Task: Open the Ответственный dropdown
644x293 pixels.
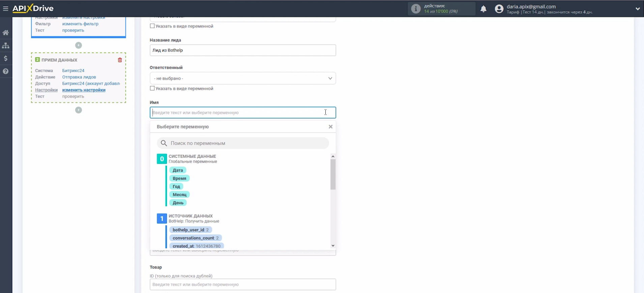Action: coord(243,78)
